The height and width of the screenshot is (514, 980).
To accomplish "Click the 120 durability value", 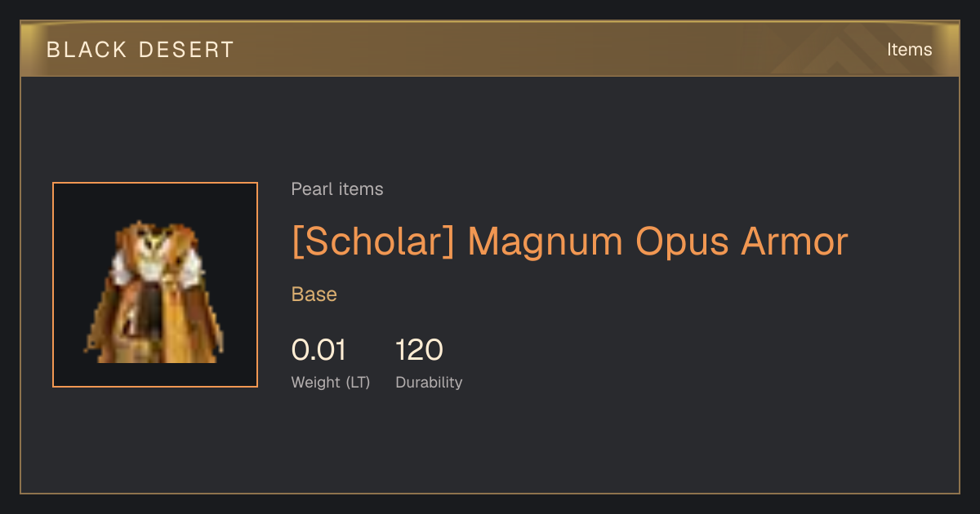I will pos(420,350).
